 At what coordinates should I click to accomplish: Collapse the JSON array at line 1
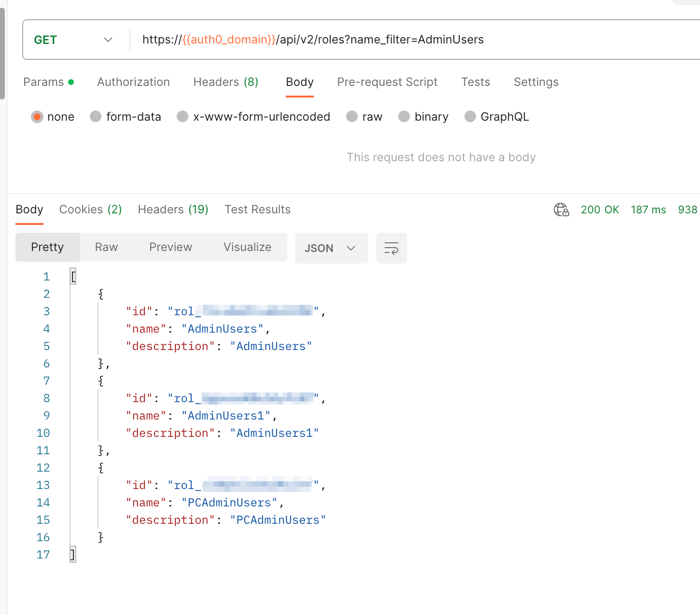tap(73, 277)
